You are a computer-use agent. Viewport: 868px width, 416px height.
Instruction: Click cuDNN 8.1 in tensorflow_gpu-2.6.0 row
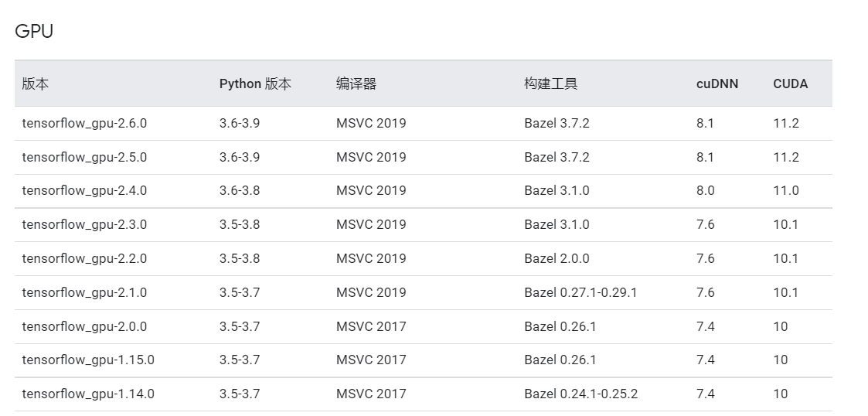point(705,123)
